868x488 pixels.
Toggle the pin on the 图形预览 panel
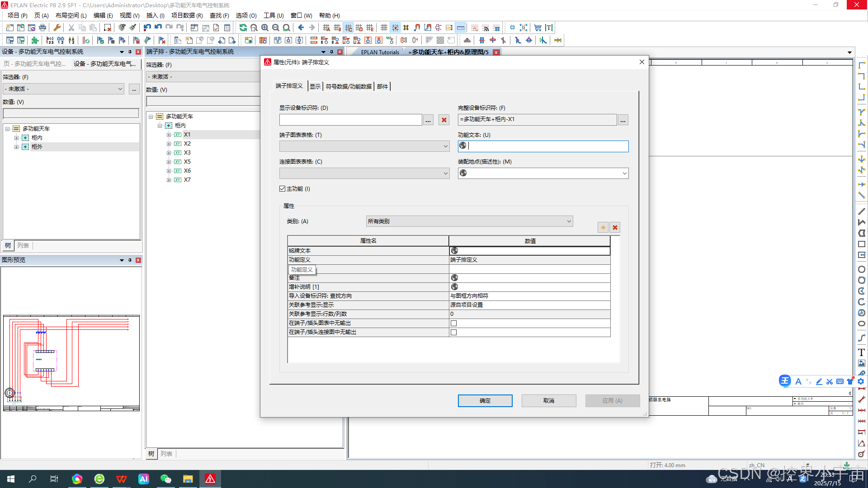click(x=130, y=260)
